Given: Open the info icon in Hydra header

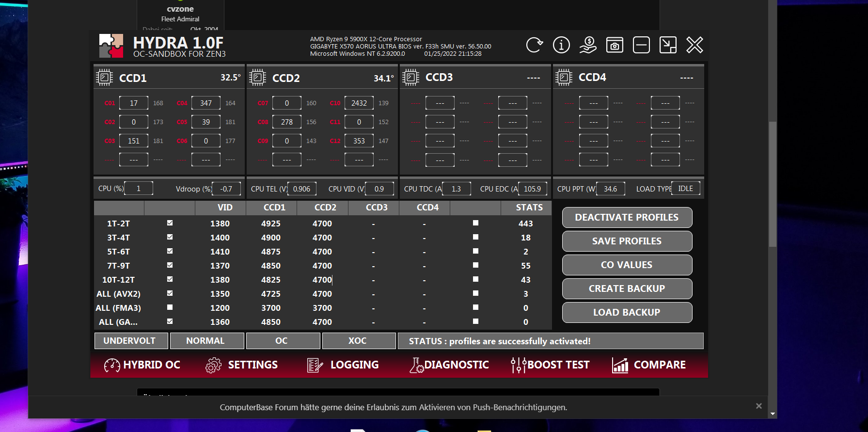Looking at the screenshot, I should click(561, 45).
